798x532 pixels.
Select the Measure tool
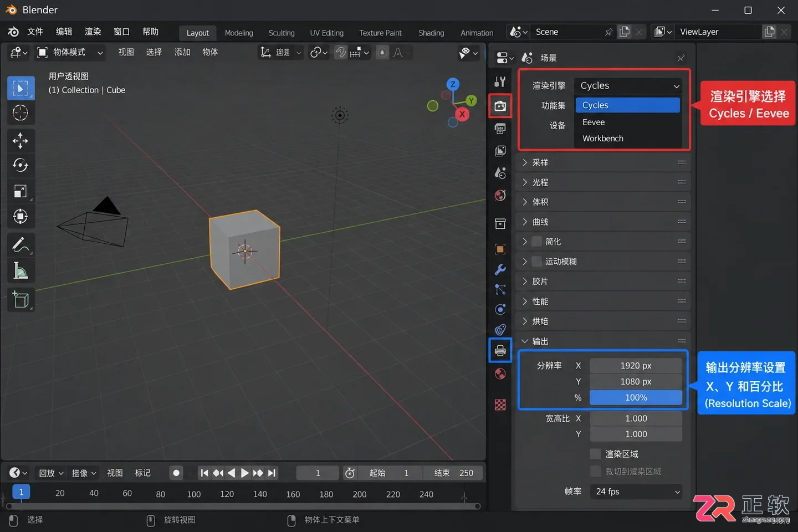tap(21, 271)
